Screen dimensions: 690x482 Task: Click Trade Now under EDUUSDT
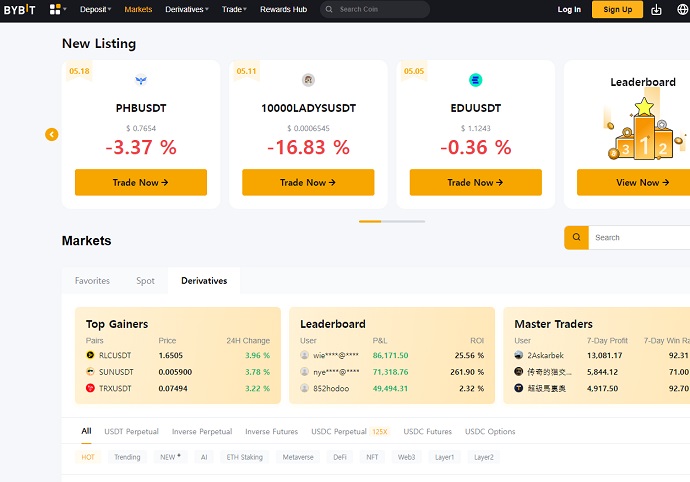click(x=476, y=182)
